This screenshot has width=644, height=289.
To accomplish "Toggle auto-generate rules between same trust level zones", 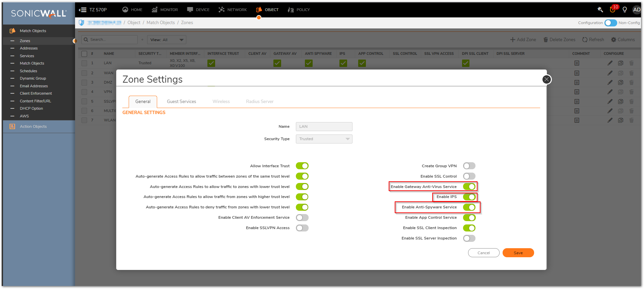I will pos(302,176).
